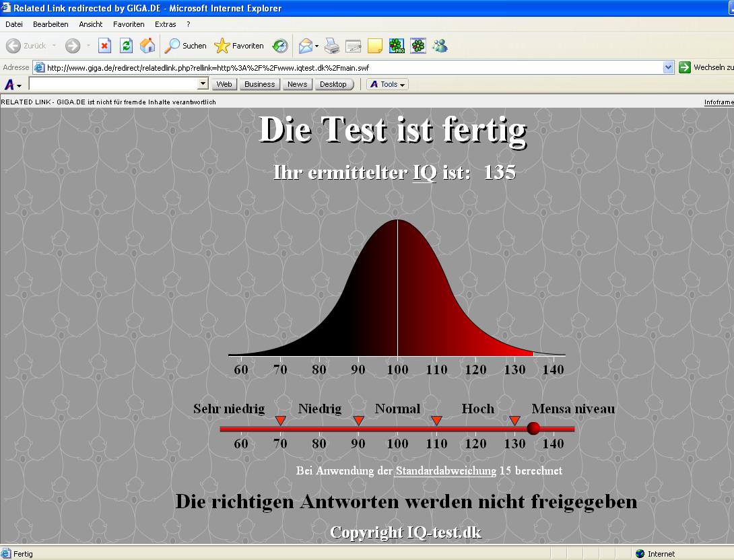Click the IQ result value 135
Screen dimensions: 734x560
coord(500,172)
